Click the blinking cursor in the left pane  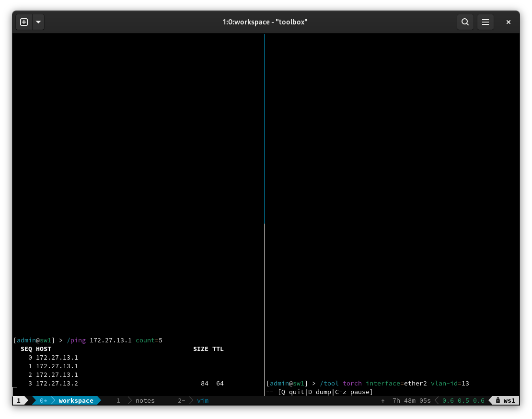15,392
